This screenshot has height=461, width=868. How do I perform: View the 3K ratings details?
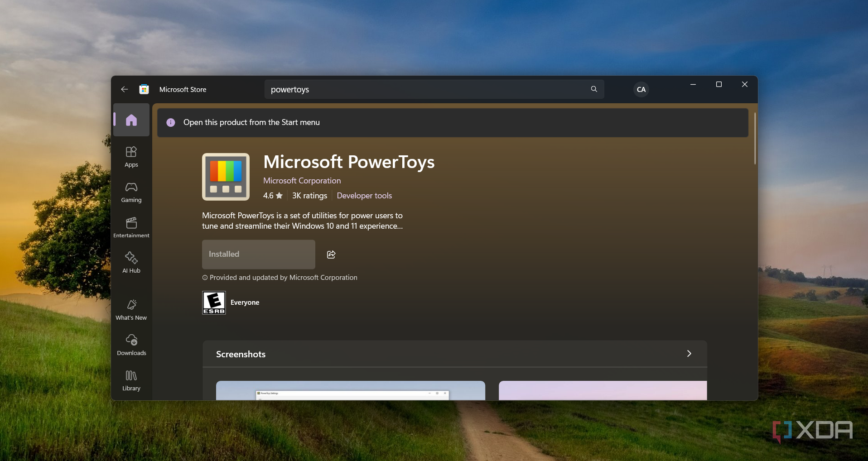click(x=309, y=196)
